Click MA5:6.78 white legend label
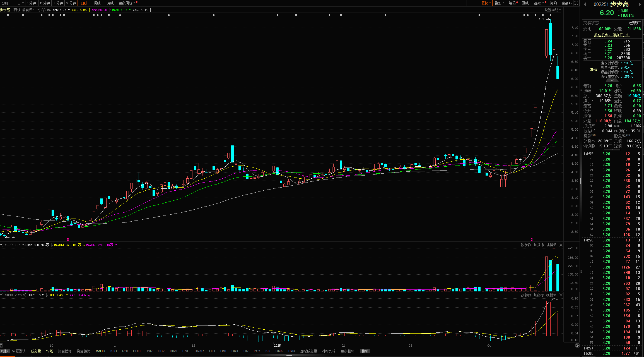This screenshot has height=357, width=644. click(x=60, y=10)
